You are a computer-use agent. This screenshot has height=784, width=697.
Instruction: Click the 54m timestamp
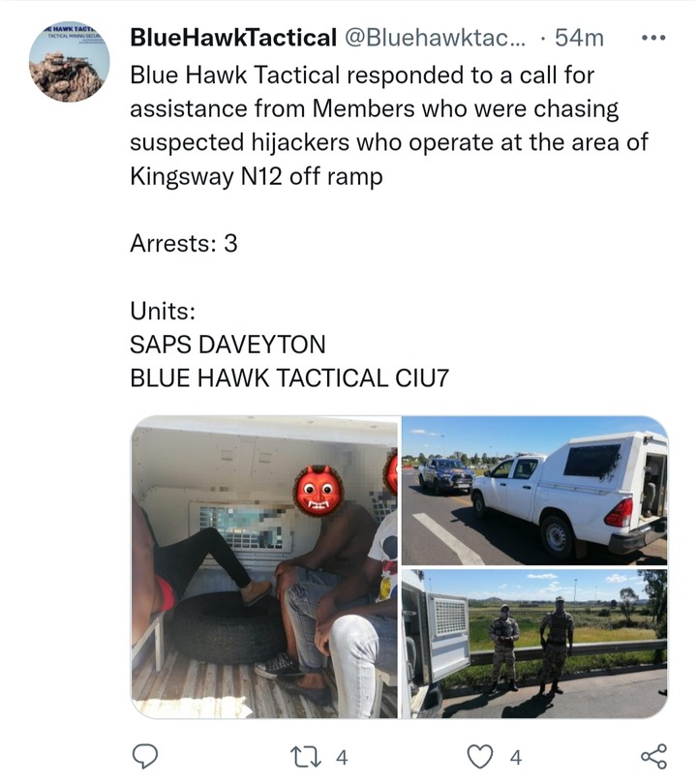(579, 38)
